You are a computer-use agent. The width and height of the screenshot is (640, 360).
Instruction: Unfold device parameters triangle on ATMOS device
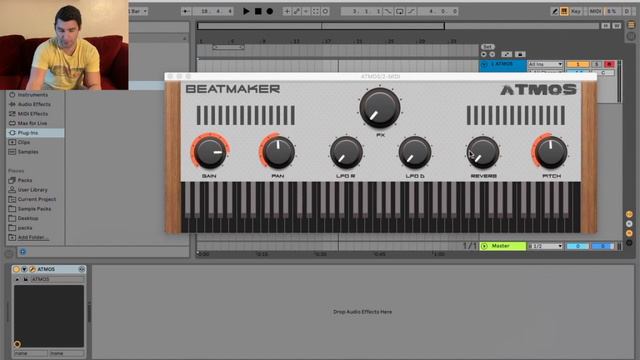coord(24,269)
